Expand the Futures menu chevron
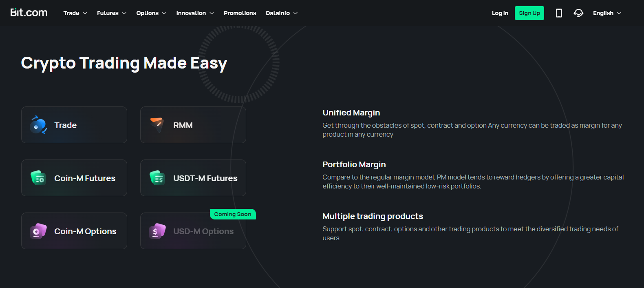Image resolution: width=644 pixels, height=288 pixels. [x=124, y=13]
